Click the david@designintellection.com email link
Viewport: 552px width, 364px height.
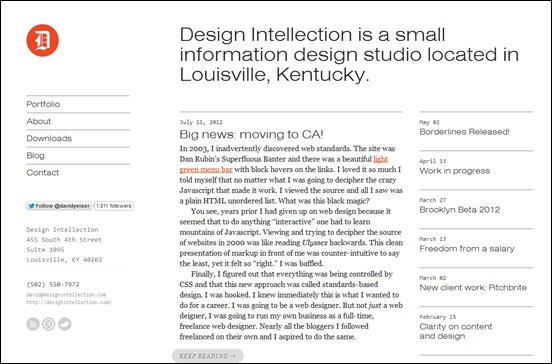[66, 295]
